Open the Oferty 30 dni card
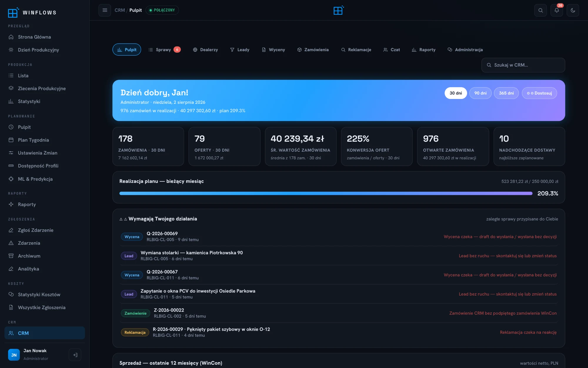Screen dimensions: 588x368 click(224, 146)
